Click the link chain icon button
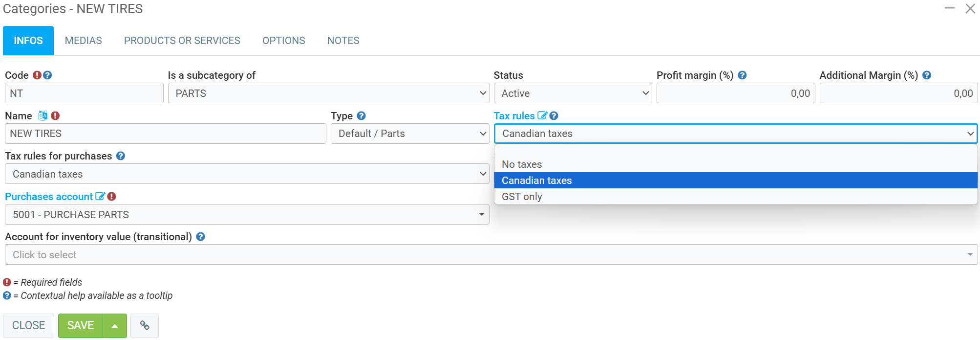The width and height of the screenshot is (980, 340). [145, 326]
